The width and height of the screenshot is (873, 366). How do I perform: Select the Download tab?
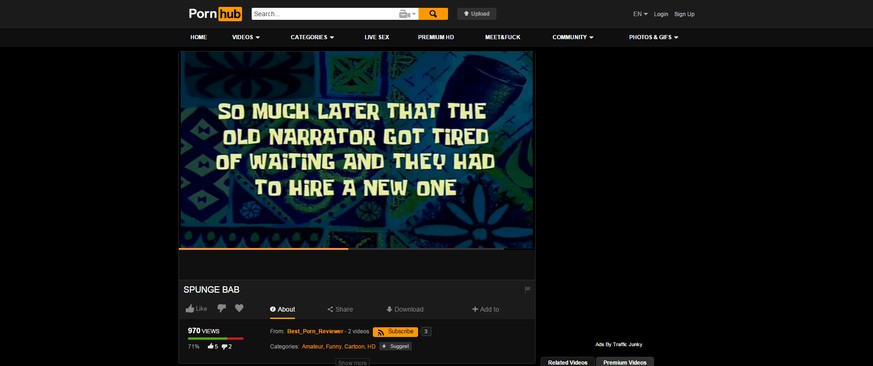tap(405, 310)
